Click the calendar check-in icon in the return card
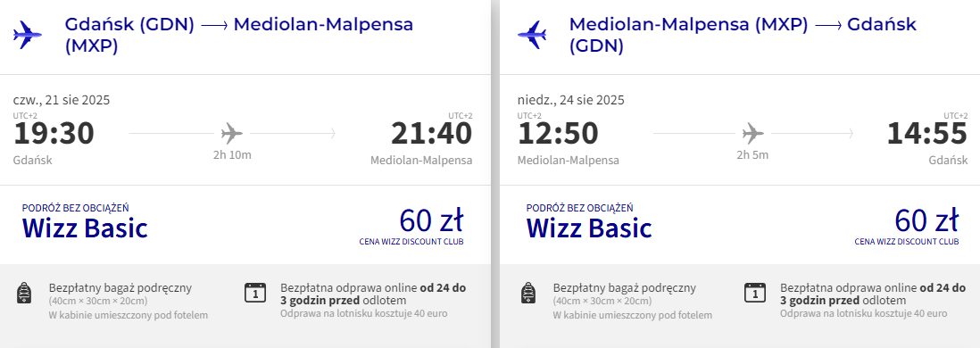Image resolution: width=980 pixels, height=348 pixels. pos(755,293)
